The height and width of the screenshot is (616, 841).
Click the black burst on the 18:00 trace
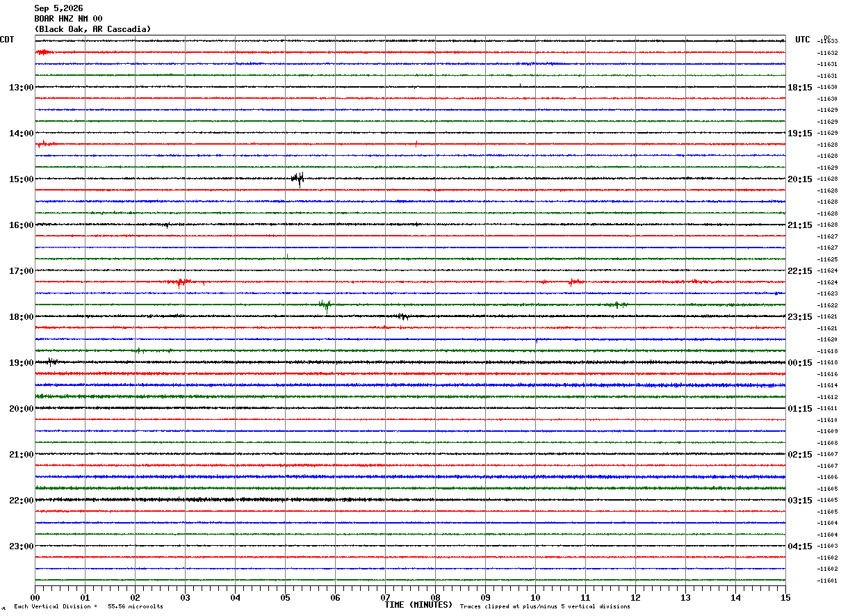(402, 316)
